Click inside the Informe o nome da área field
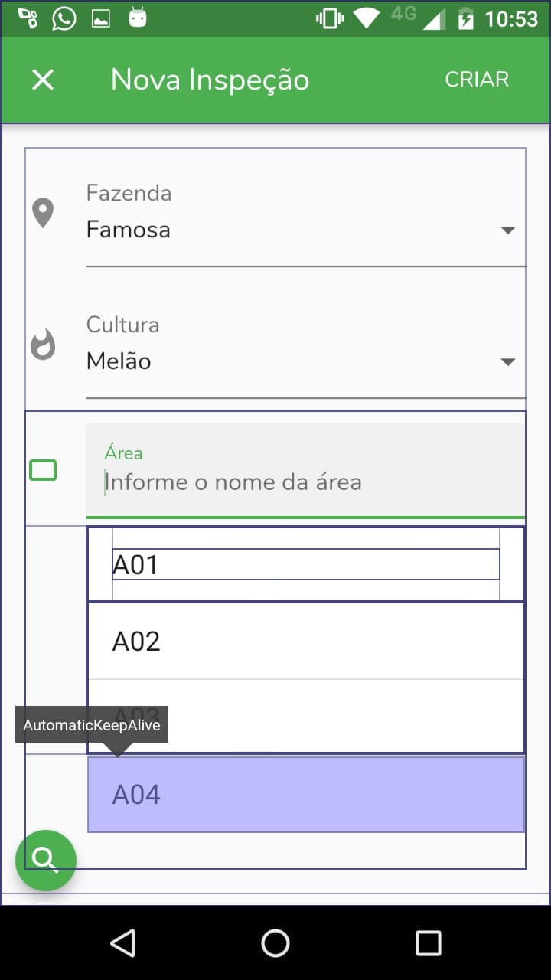The height and width of the screenshot is (980, 551). pos(305,482)
